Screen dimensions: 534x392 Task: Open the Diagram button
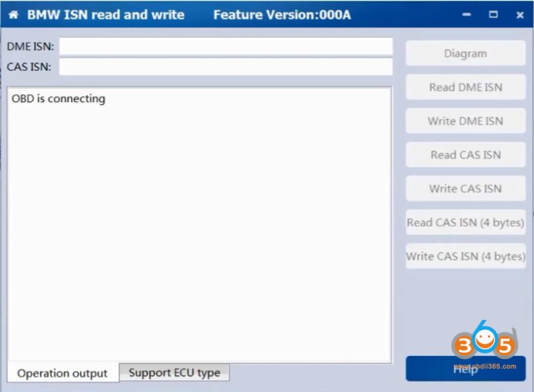(x=465, y=53)
